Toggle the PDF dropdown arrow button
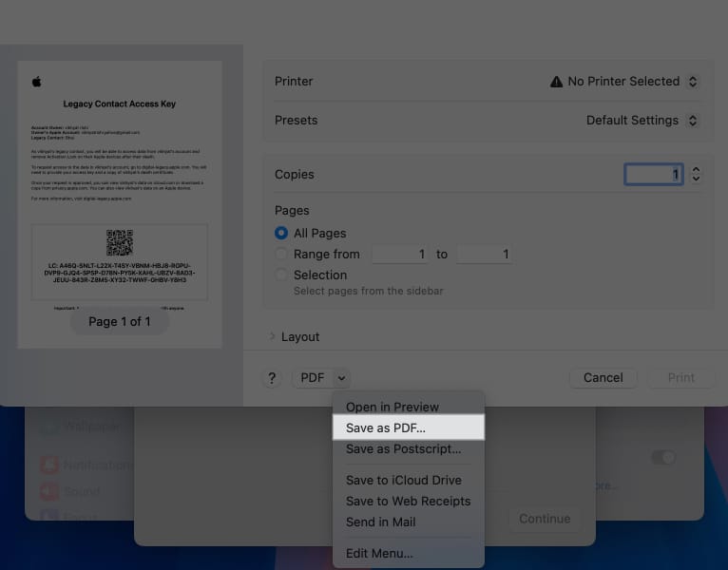Image resolution: width=728 pixels, height=570 pixels. point(341,378)
